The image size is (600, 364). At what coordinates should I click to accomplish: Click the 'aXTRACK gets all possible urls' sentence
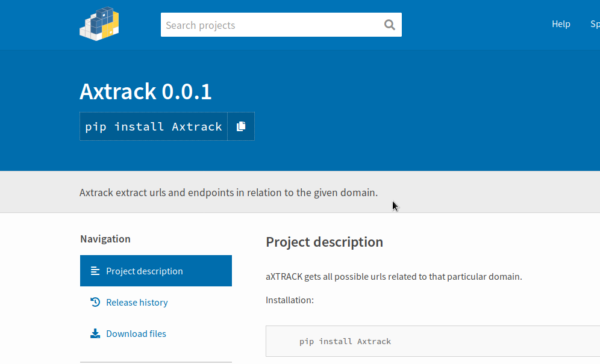coord(394,276)
